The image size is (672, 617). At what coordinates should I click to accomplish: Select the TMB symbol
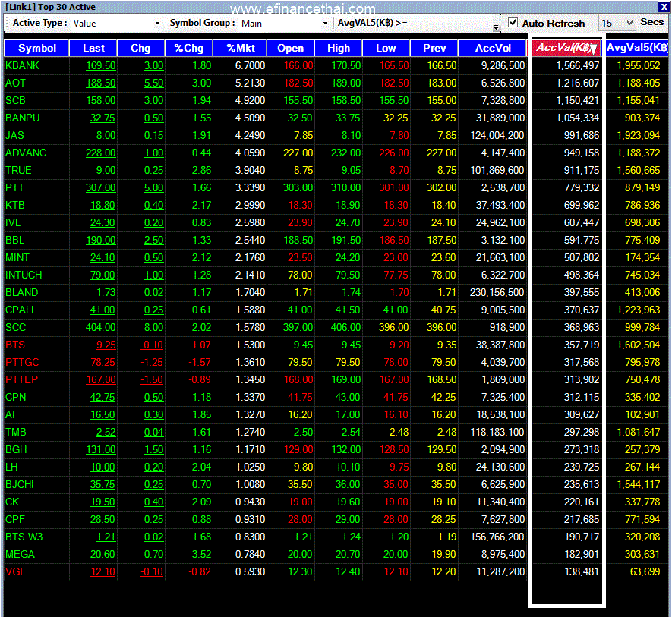click(x=15, y=433)
